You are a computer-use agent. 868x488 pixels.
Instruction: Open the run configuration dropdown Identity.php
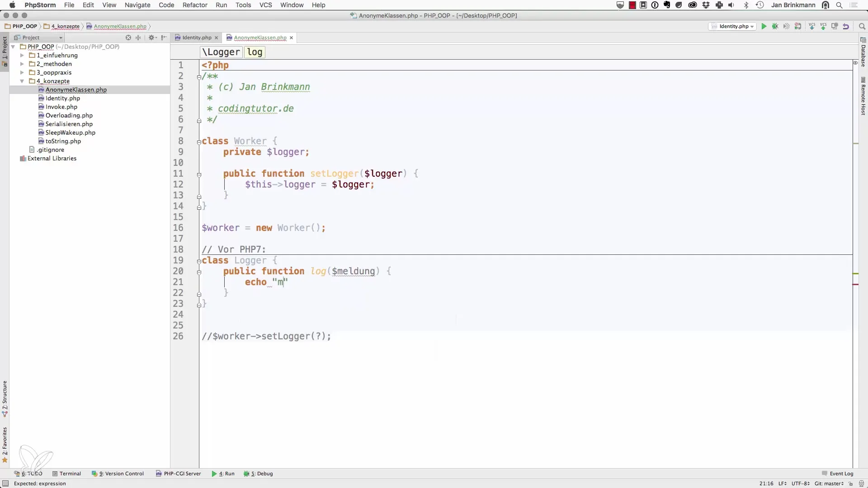pos(732,27)
